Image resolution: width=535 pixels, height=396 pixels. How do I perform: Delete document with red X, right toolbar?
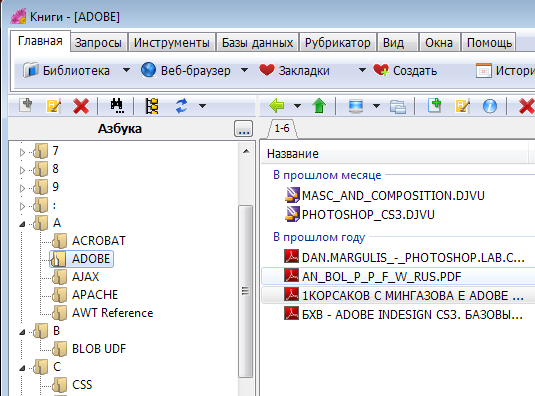click(526, 106)
